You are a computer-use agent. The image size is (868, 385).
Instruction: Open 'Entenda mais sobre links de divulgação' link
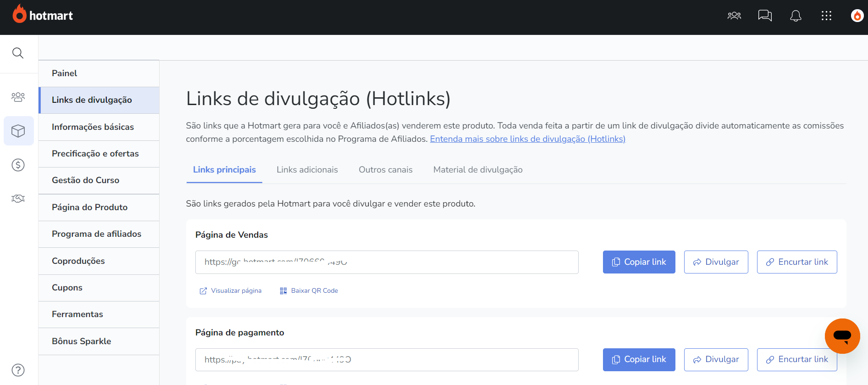527,139
